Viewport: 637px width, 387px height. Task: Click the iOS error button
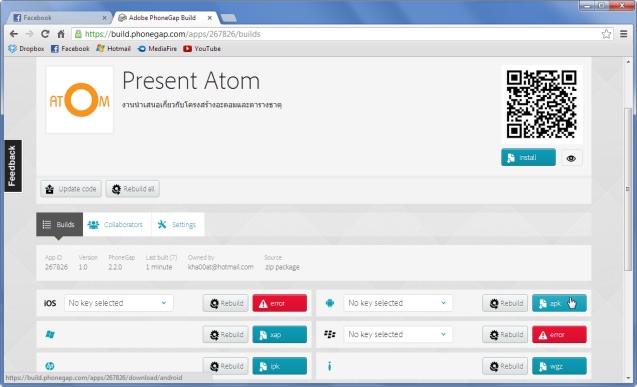click(280, 303)
